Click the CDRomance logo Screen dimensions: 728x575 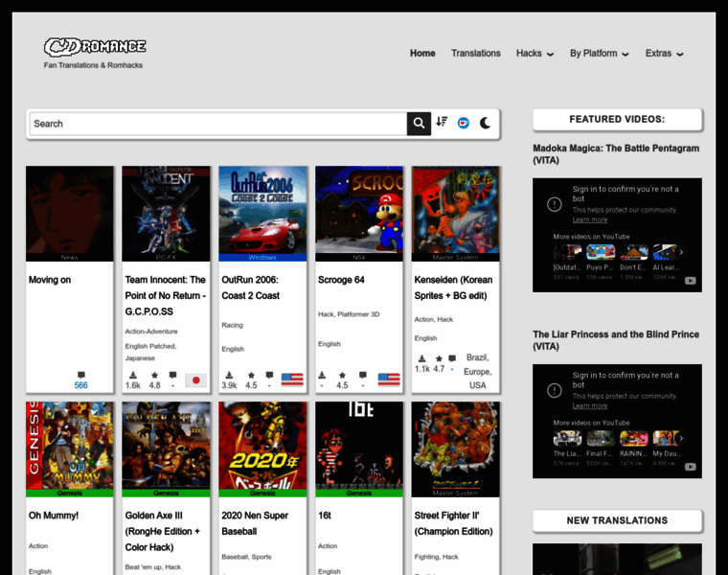(x=95, y=46)
